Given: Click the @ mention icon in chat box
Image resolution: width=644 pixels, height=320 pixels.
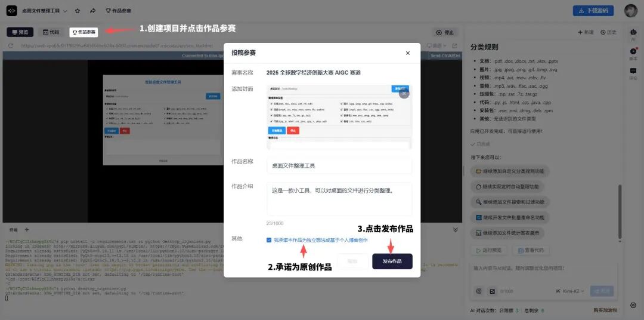Looking at the screenshot, I should coord(478,291).
